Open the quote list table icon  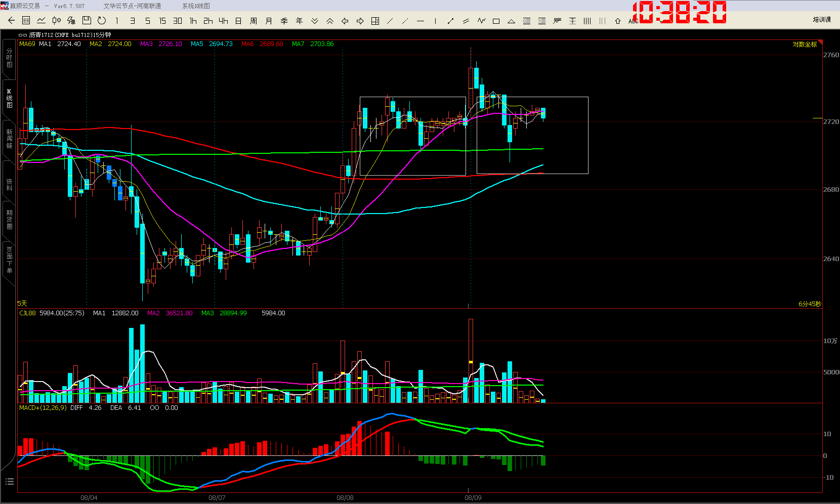pyautogui.click(x=26, y=21)
